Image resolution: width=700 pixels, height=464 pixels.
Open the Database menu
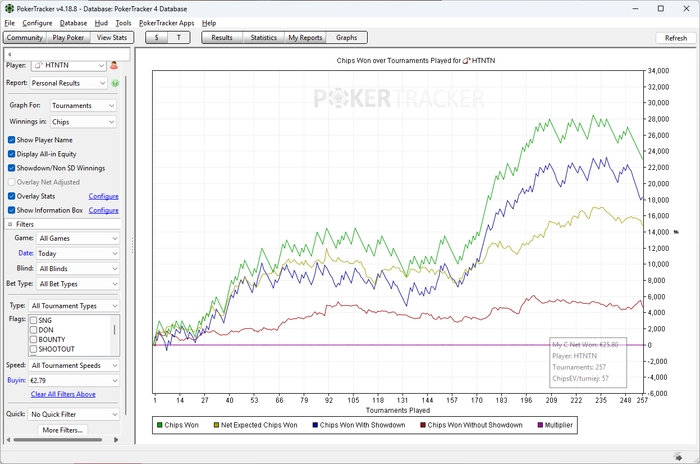(x=73, y=23)
